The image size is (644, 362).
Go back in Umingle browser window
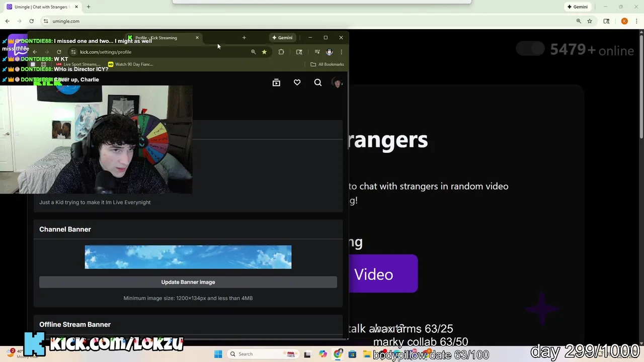pyautogui.click(x=8, y=21)
